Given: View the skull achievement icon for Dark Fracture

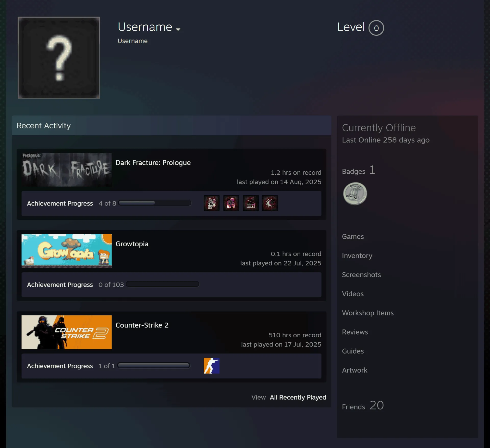Looking at the screenshot, I should pos(211,203).
